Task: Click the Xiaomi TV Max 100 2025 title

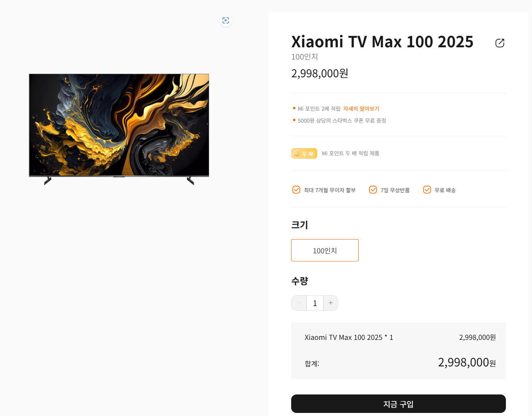Action: pyautogui.click(x=382, y=42)
